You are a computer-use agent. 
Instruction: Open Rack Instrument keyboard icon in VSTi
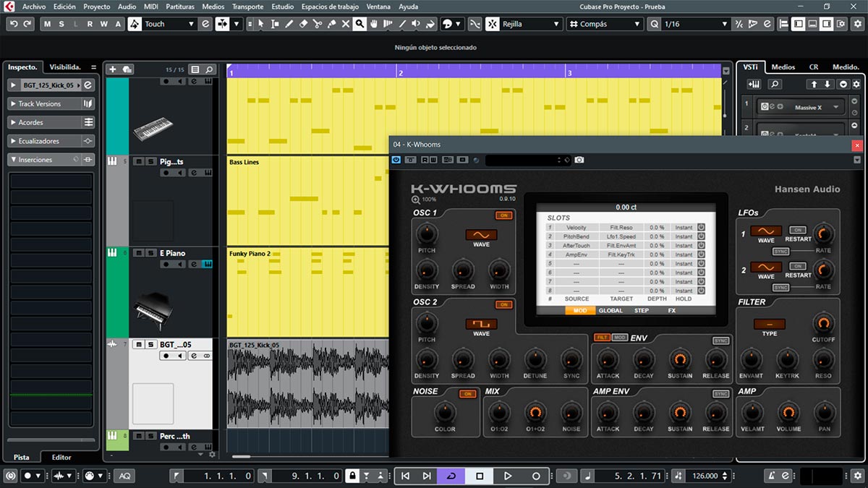(x=754, y=85)
